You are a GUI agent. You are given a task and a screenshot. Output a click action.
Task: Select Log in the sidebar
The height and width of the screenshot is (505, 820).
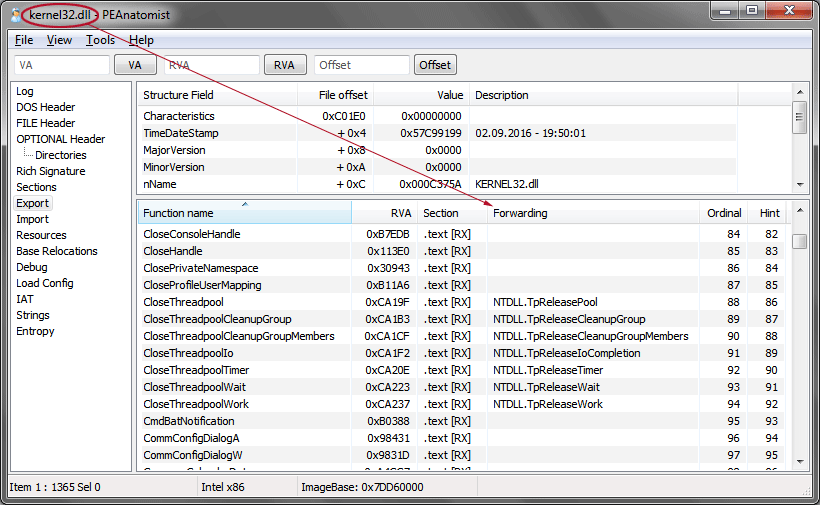pyautogui.click(x=25, y=91)
